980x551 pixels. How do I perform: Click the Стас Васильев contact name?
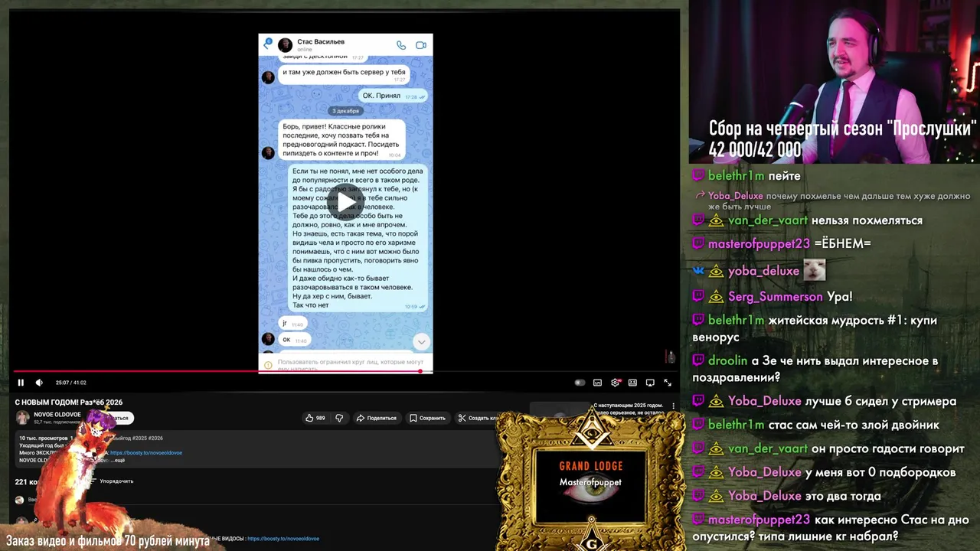[321, 41]
